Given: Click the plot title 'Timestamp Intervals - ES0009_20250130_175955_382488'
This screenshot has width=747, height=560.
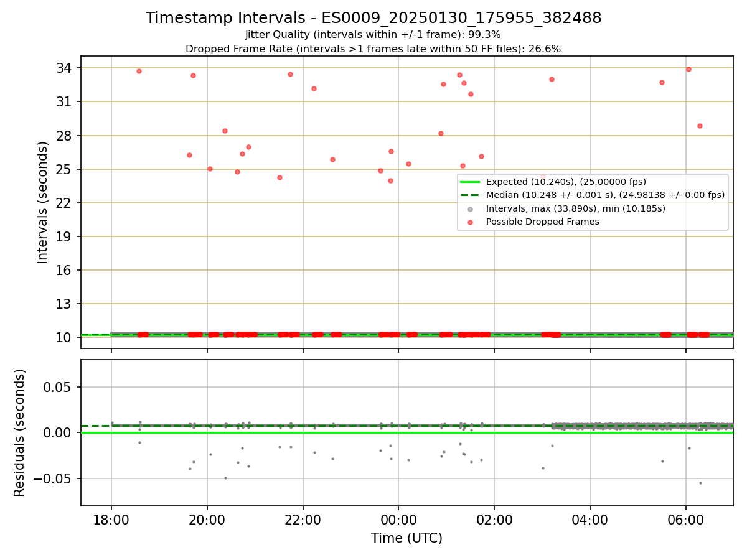Looking at the screenshot, I should pyautogui.click(x=374, y=18).
